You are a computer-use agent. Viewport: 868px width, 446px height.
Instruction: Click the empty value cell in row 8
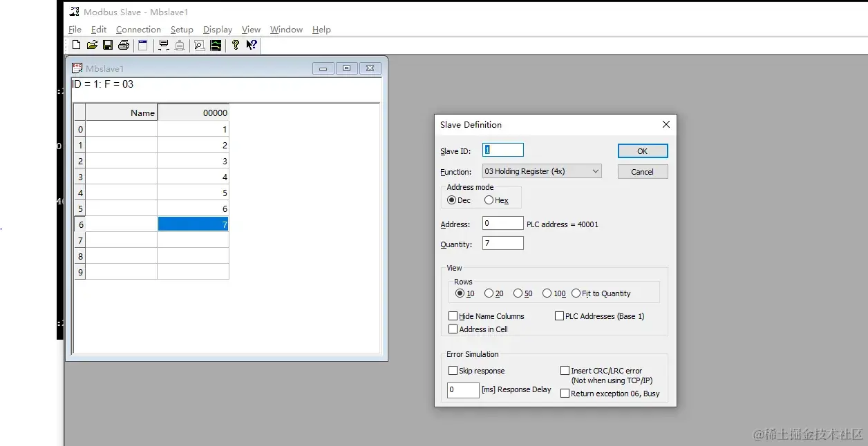(193, 256)
